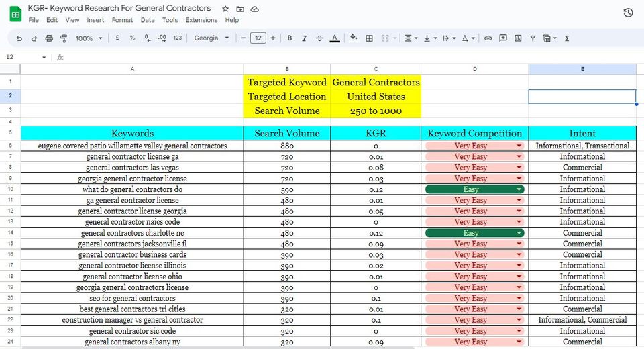The image size is (644, 349).
Task: Open competition dropdown for 'what do general contractors do'
Action: (519, 189)
